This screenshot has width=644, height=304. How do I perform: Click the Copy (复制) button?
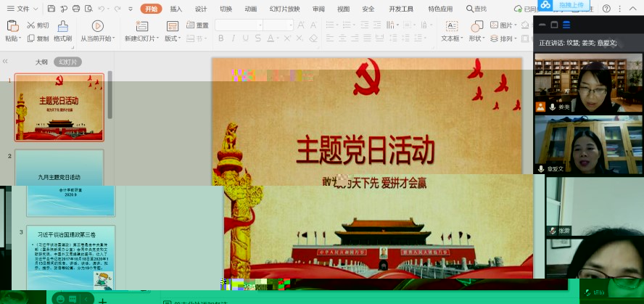[38, 38]
